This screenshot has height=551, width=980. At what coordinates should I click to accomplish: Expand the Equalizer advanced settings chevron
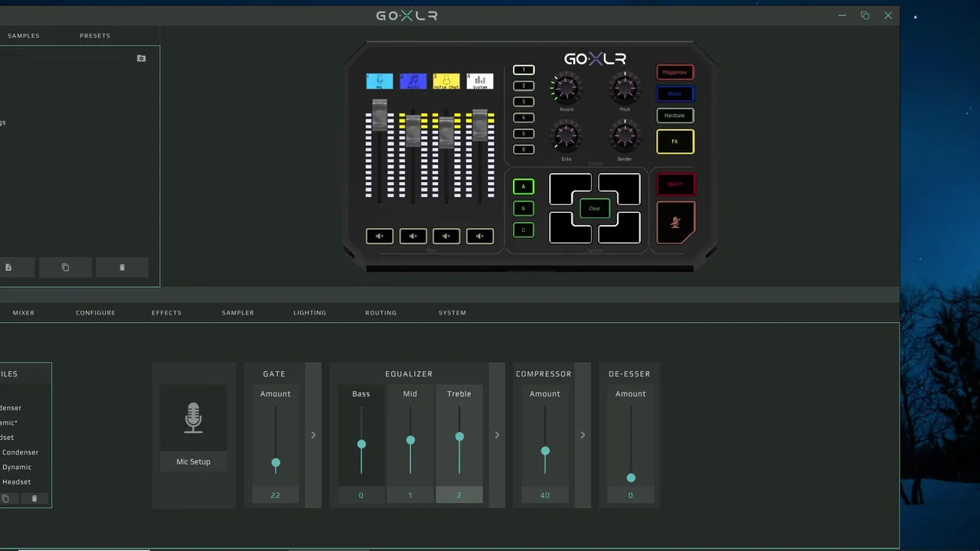[x=497, y=435]
